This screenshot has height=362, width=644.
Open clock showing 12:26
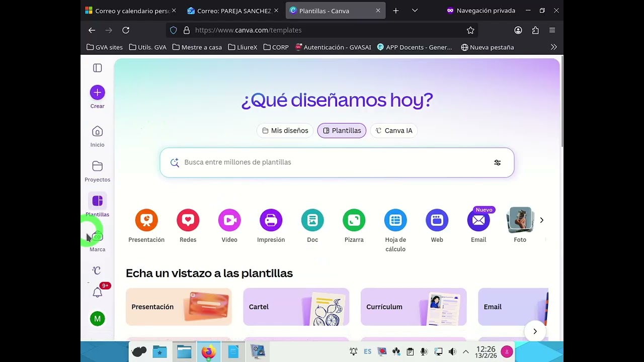click(486, 352)
